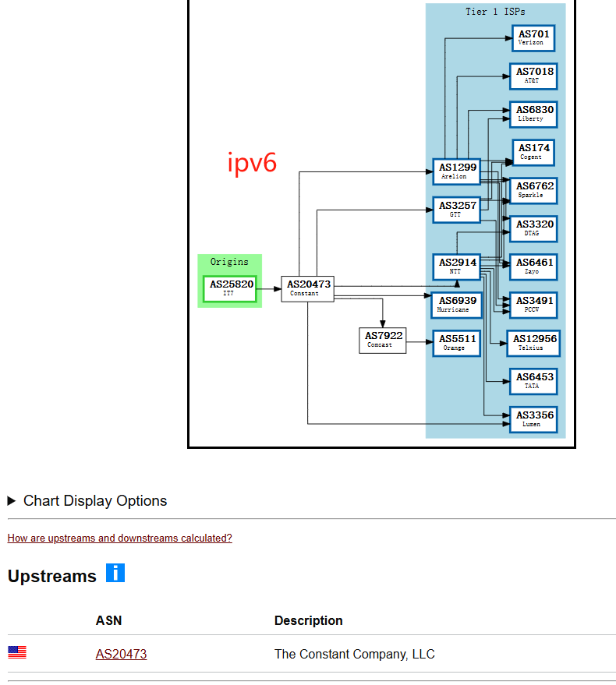Click the AS1299 Arelion node
The width and height of the screenshot is (616, 685).
tap(457, 171)
